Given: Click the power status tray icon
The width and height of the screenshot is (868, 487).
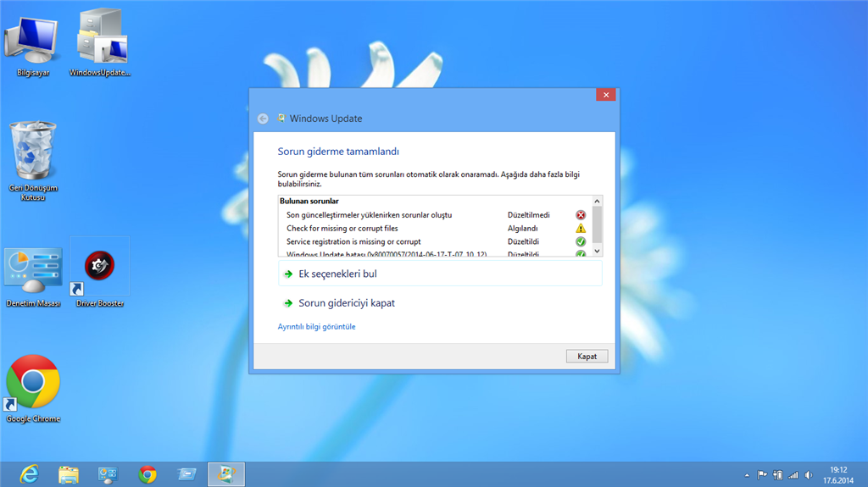Looking at the screenshot, I should coord(778,474).
